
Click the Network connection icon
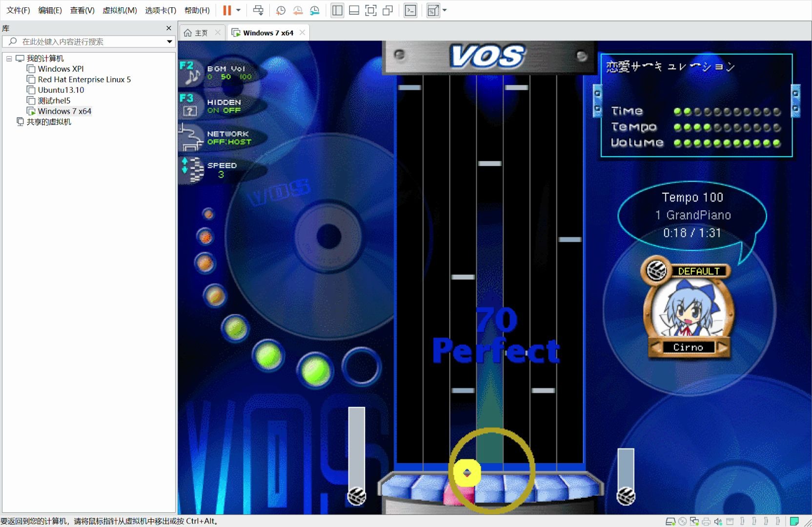tap(191, 137)
